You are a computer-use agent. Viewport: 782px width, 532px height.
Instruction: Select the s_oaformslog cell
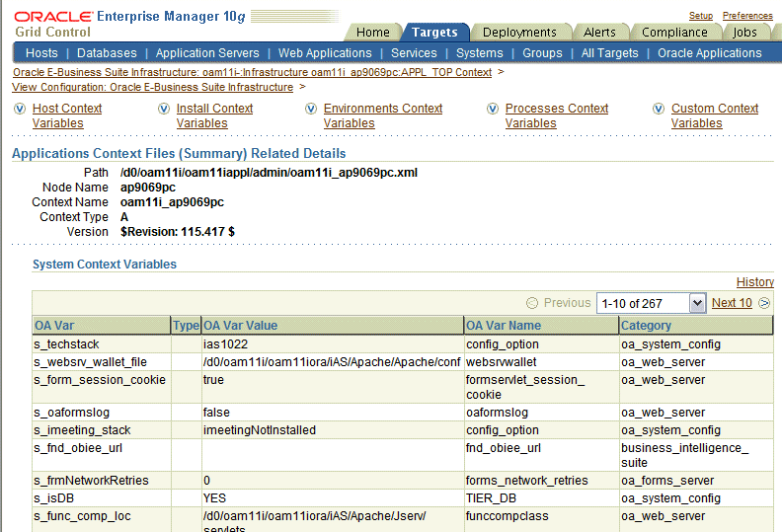click(x=102, y=413)
